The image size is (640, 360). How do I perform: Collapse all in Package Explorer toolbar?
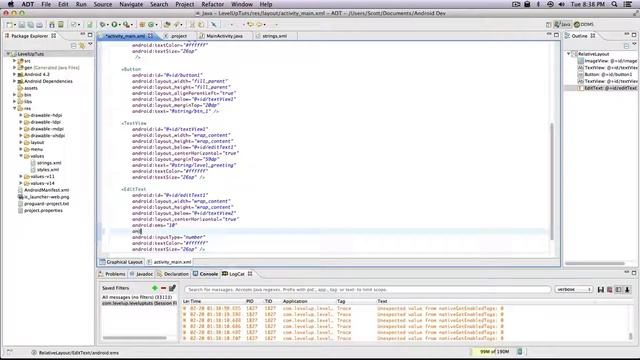coord(73,45)
